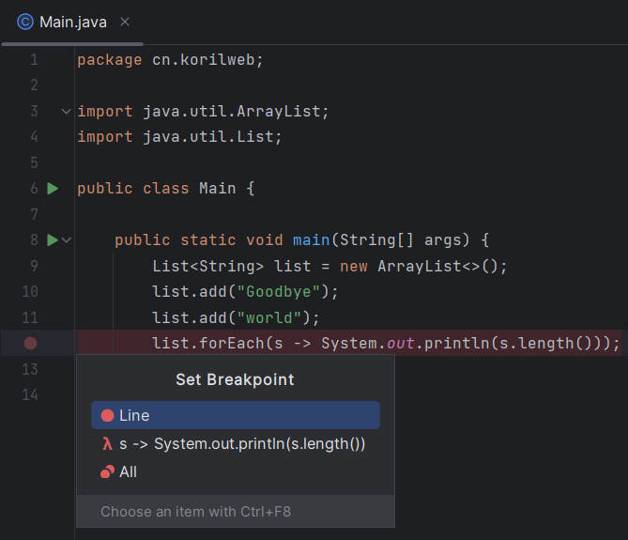Remove the red breakpoint dot in gutter
Viewport: 628px width, 540px height.
point(30,343)
